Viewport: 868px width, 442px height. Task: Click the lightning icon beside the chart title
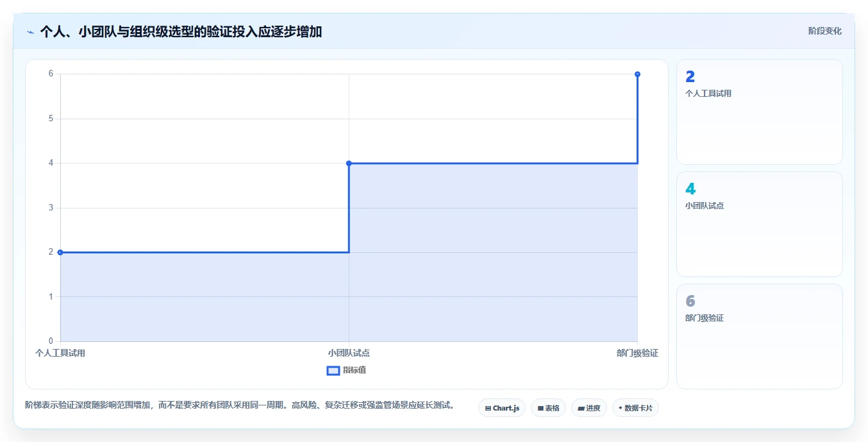tap(30, 31)
